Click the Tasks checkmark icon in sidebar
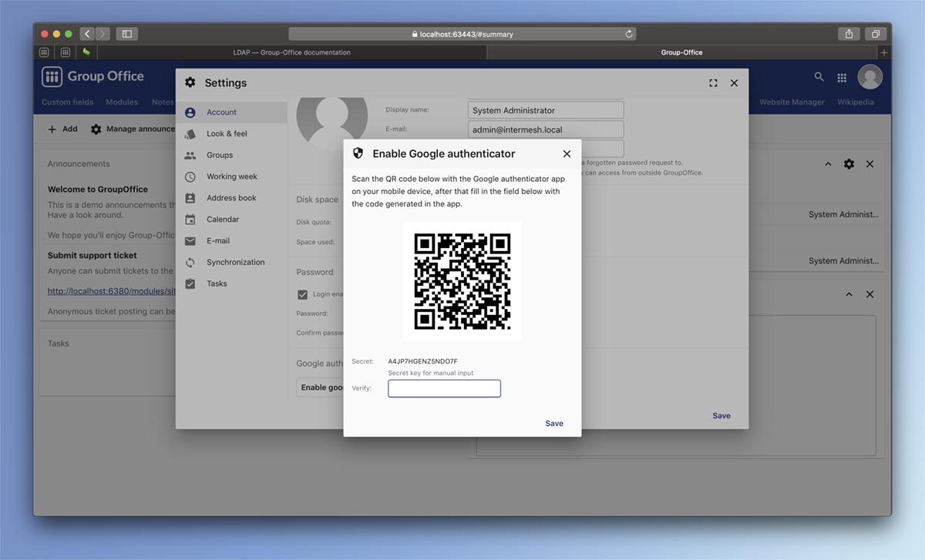Viewport: 925px width, 560px height. pyautogui.click(x=190, y=283)
